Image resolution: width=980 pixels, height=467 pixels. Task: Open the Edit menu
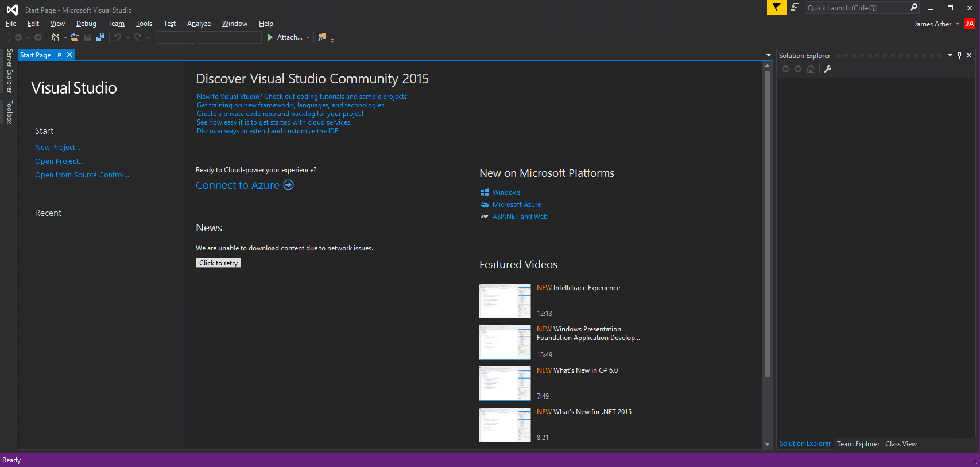[x=33, y=24]
